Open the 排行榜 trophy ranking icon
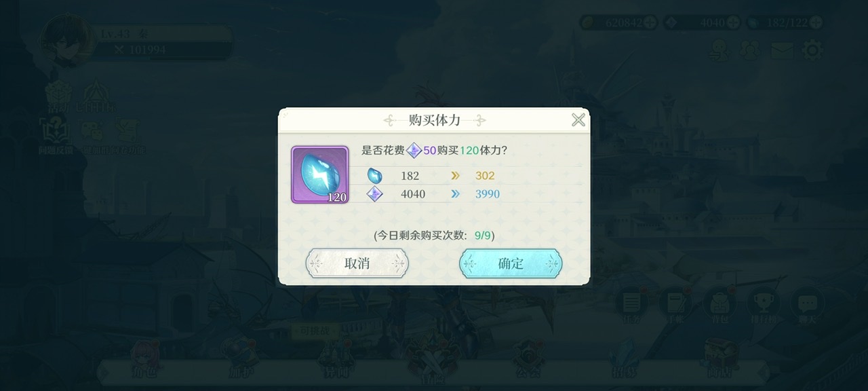868x391 pixels. (764, 305)
